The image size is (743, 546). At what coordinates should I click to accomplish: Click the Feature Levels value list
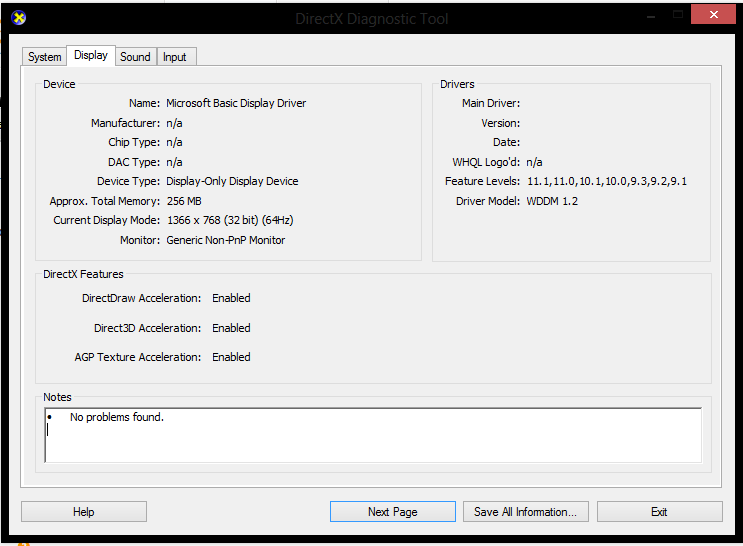click(x=607, y=182)
